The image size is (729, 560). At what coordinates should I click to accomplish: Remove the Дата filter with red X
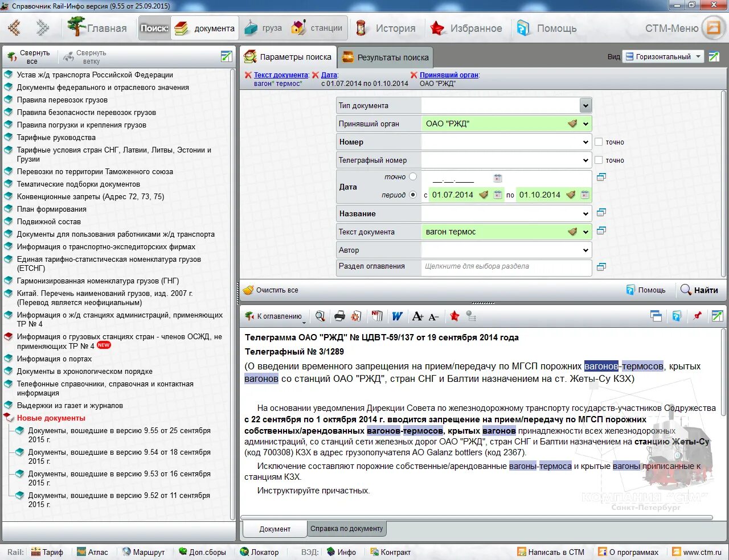[316, 75]
